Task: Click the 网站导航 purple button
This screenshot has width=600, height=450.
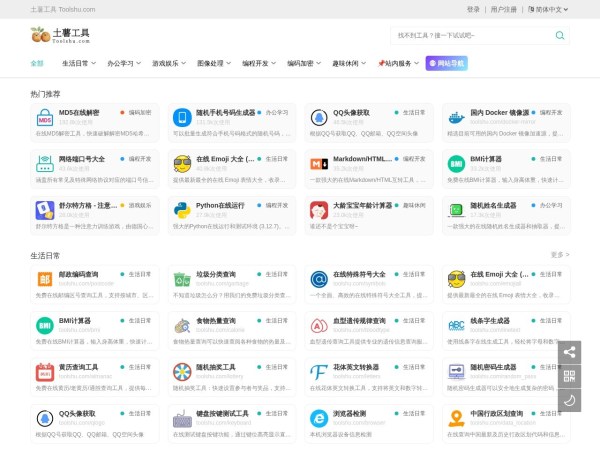Action: (x=446, y=63)
